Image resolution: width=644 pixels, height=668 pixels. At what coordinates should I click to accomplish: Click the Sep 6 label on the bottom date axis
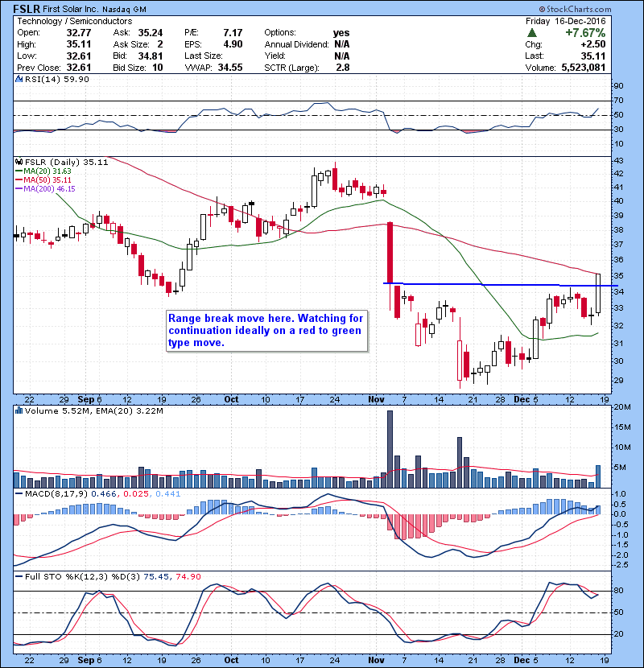coord(89,660)
